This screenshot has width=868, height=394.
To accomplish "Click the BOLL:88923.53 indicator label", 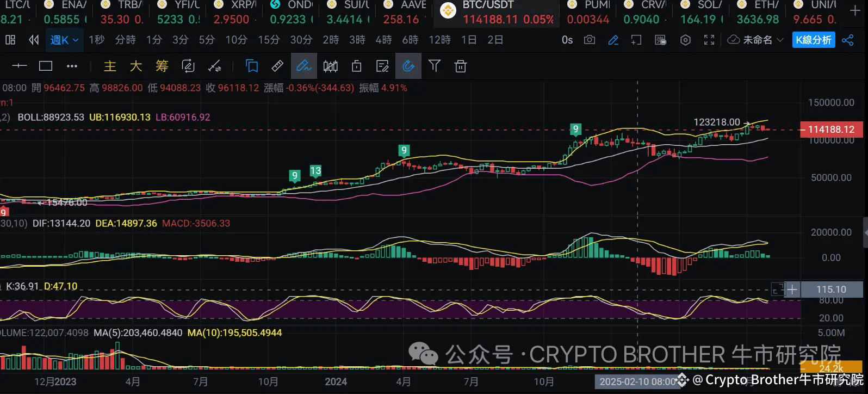I will (x=51, y=117).
